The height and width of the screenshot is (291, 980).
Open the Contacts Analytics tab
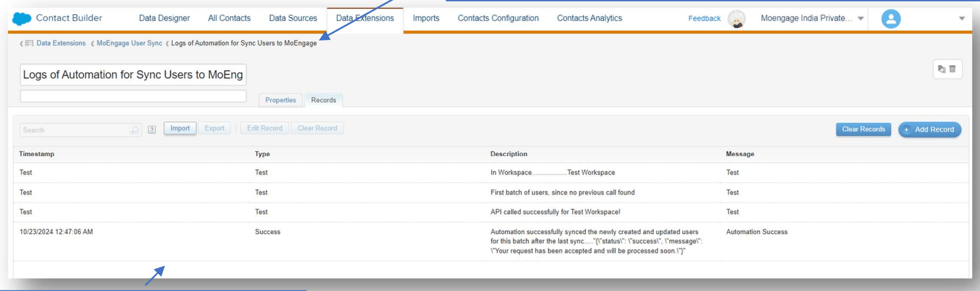click(590, 18)
